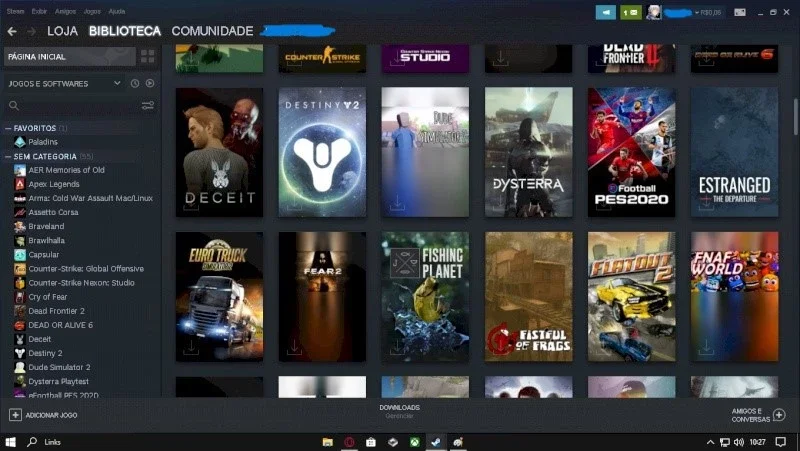This screenshot has width=800, height=451.
Task: Open friends chat plus icon
Action: pos(779,415)
